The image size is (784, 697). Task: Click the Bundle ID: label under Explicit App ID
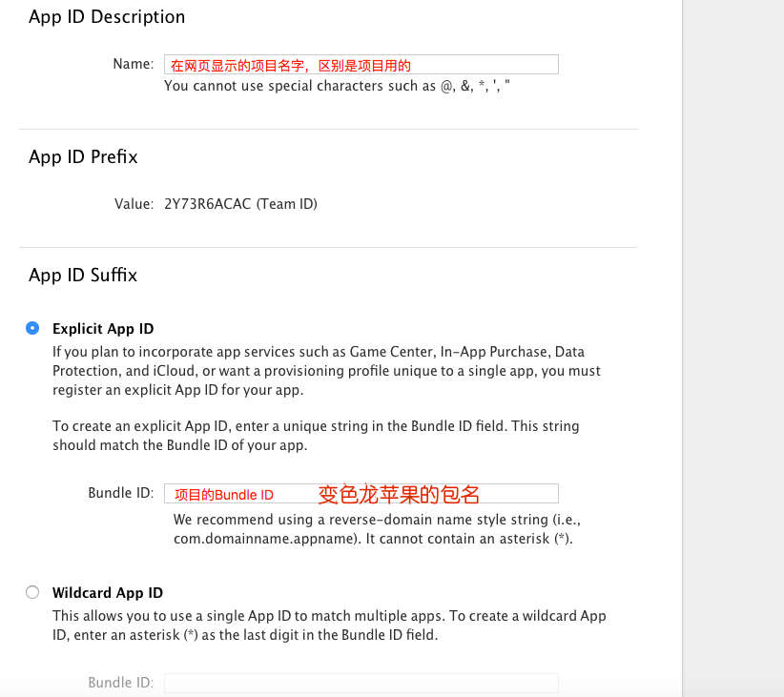[x=121, y=493]
